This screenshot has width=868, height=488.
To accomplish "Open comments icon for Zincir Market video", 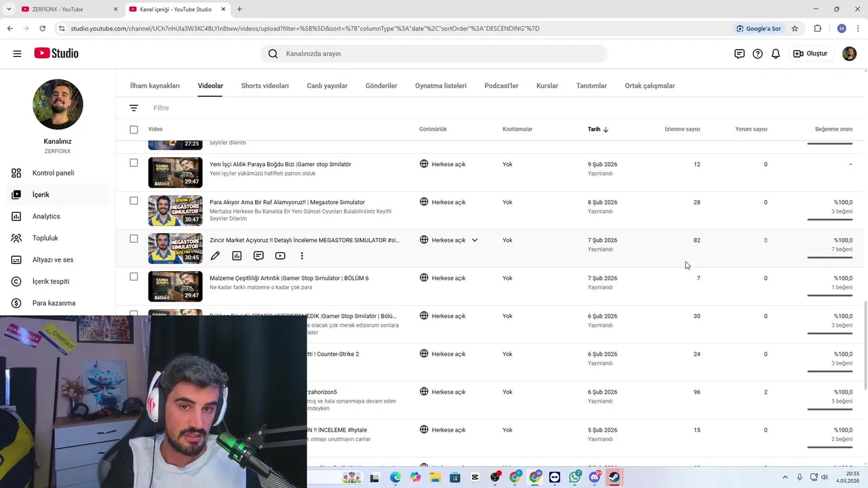I will click(x=258, y=256).
